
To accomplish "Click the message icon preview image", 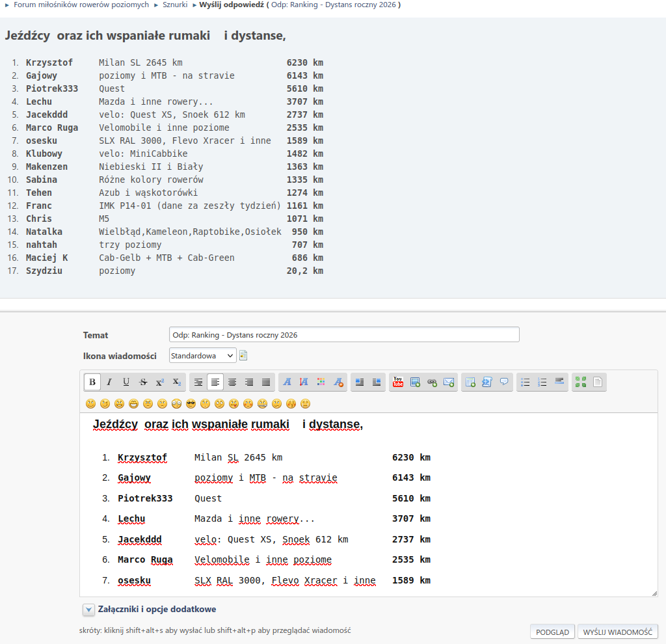I will pyautogui.click(x=243, y=355).
